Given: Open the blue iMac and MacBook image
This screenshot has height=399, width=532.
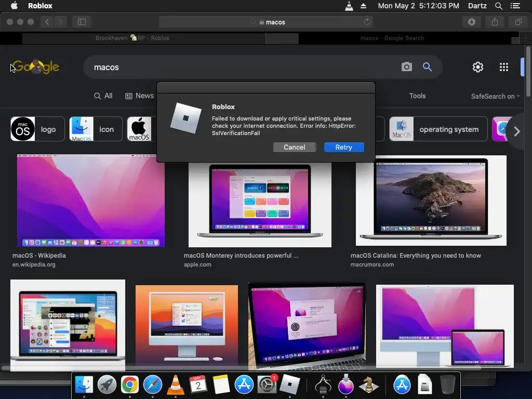Looking at the screenshot, I should 445,326.
